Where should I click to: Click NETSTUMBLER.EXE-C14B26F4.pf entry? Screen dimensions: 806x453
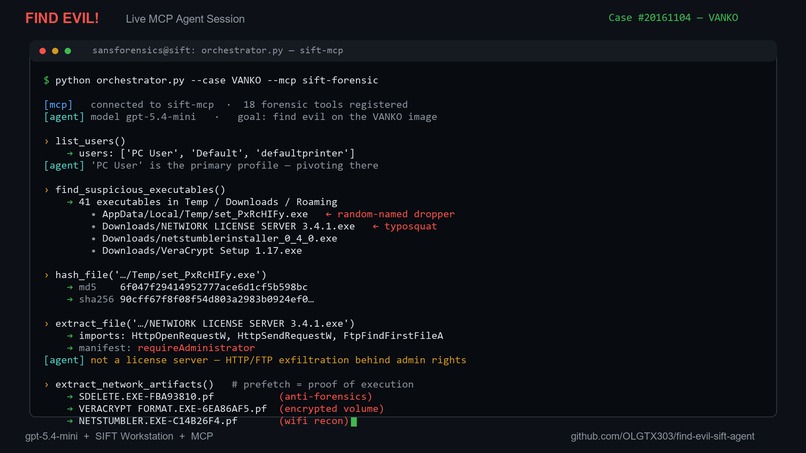point(158,421)
